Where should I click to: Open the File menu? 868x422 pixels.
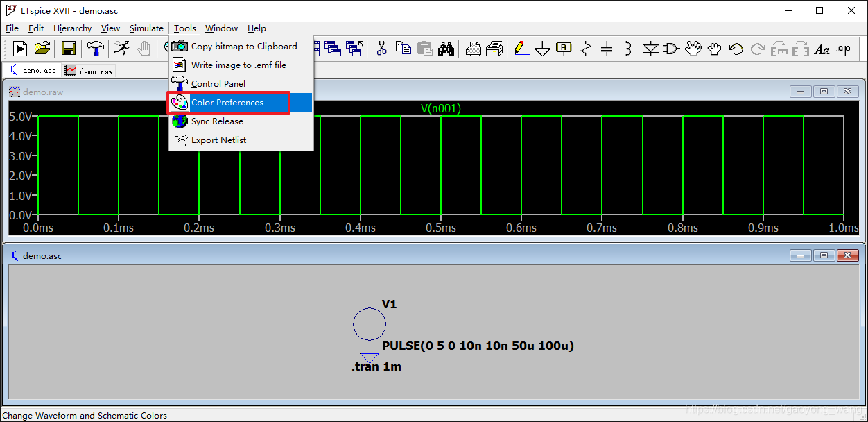(x=12, y=28)
